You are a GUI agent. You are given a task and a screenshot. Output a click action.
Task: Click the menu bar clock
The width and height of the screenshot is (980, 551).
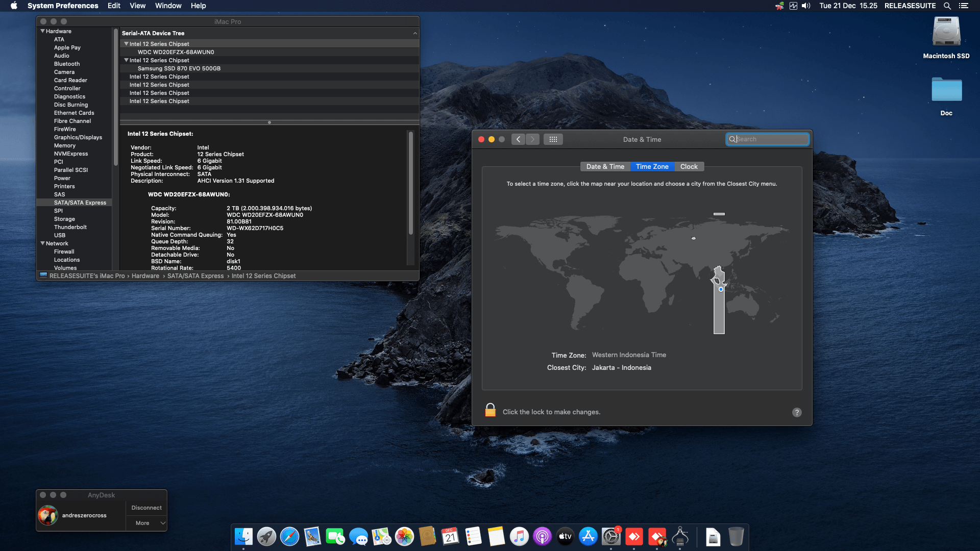pyautogui.click(x=848, y=6)
